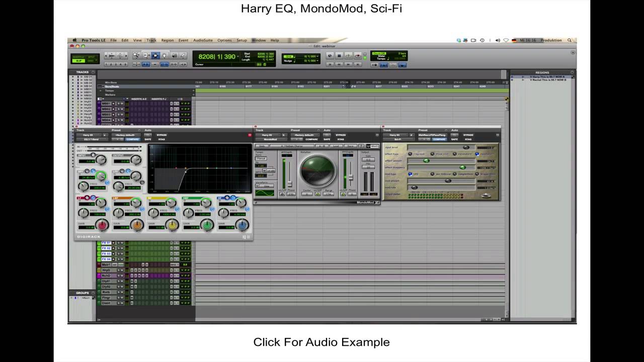This screenshot has width=644, height=362.
Task: Select the Trim tool
Action: [x=146, y=55]
